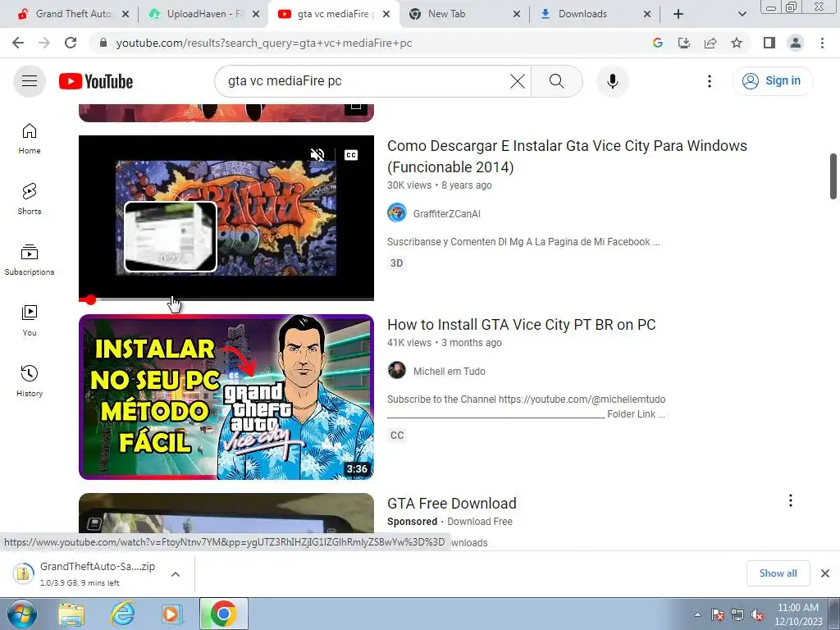
Task: Clear the search query with X
Action: click(x=517, y=81)
